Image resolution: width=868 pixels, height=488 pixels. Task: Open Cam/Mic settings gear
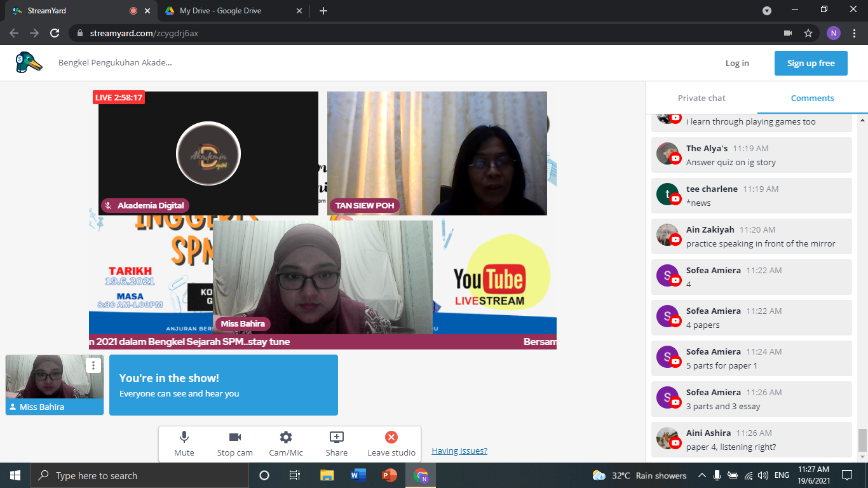tap(286, 444)
